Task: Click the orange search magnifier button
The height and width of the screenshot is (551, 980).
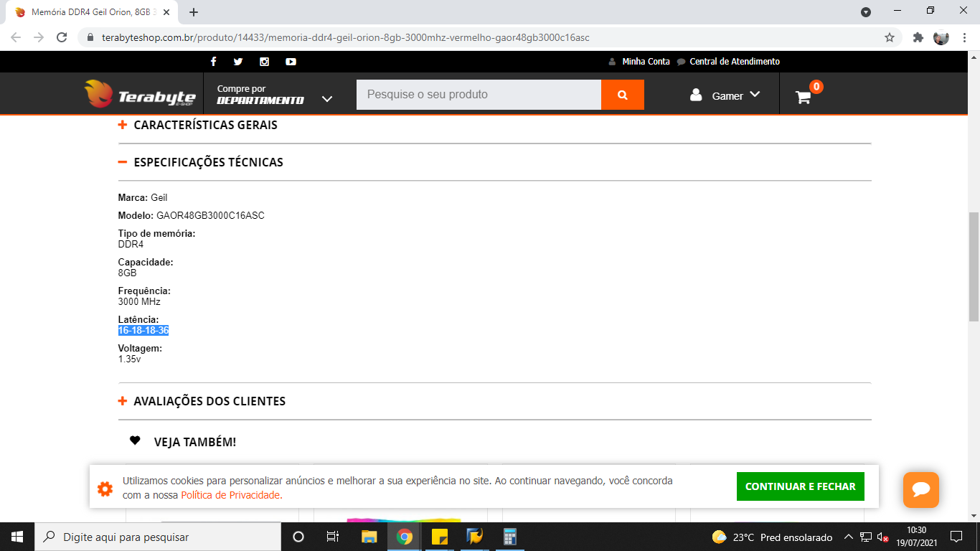Action: [623, 95]
